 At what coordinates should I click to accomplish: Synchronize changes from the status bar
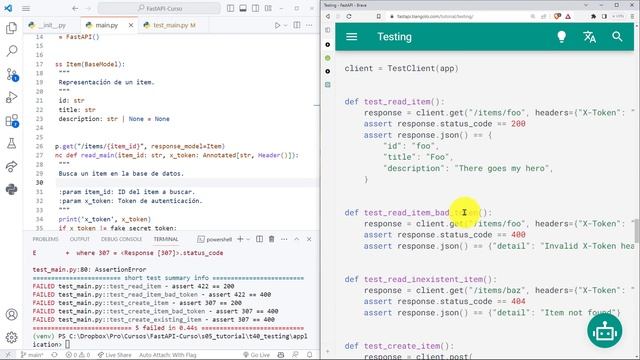click(54, 355)
